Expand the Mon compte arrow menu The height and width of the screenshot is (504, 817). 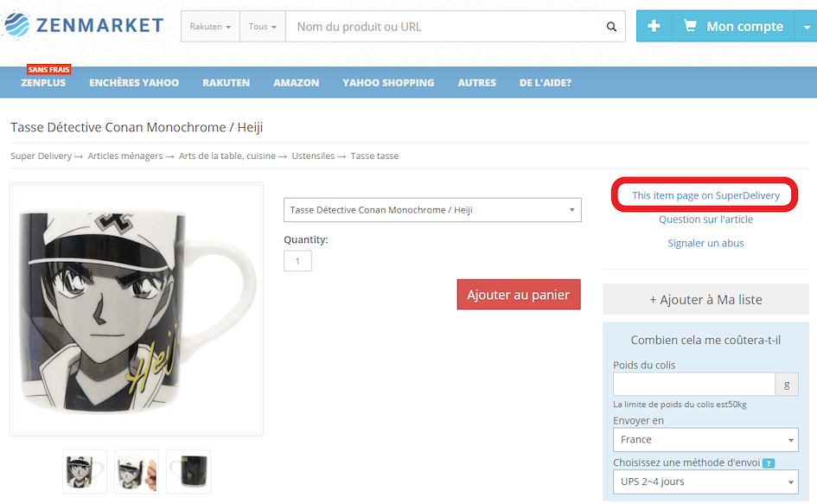point(806,26)
